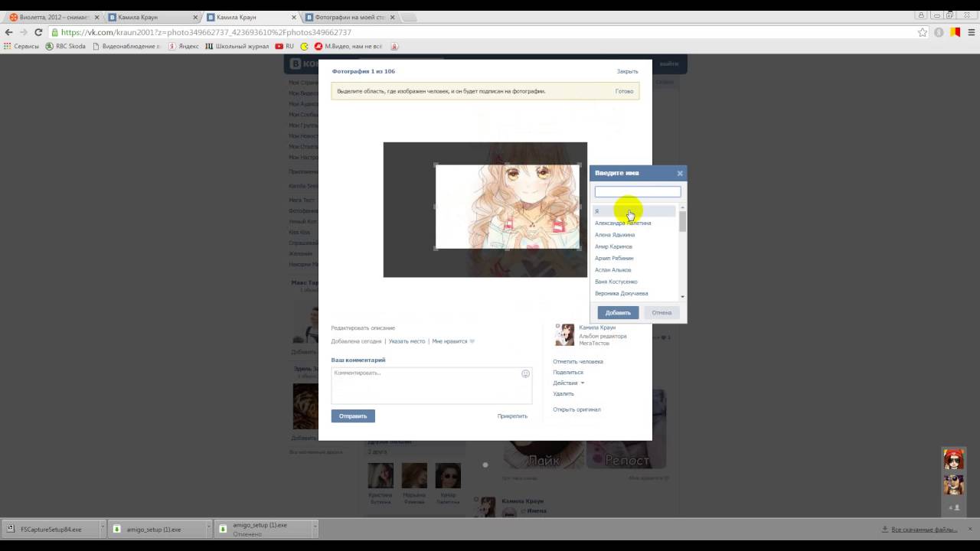Bookmark page with star icon
Image resolution: width=980 pixels, height=551 pixels.
point(923,32)
